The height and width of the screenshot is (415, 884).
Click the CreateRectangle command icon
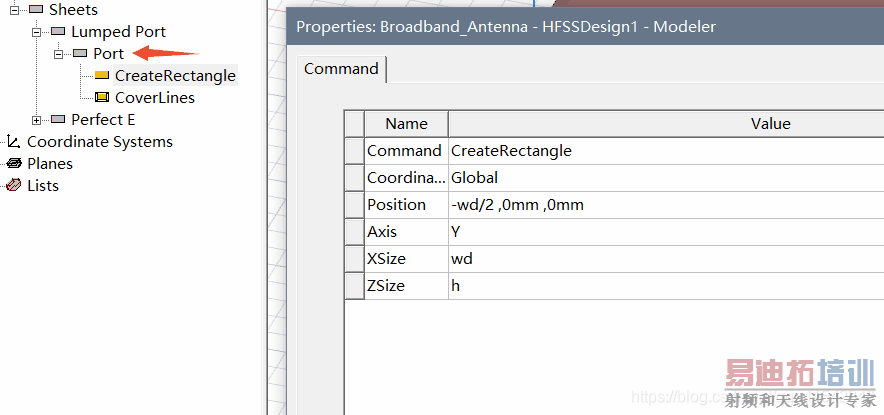coord(102,76)
